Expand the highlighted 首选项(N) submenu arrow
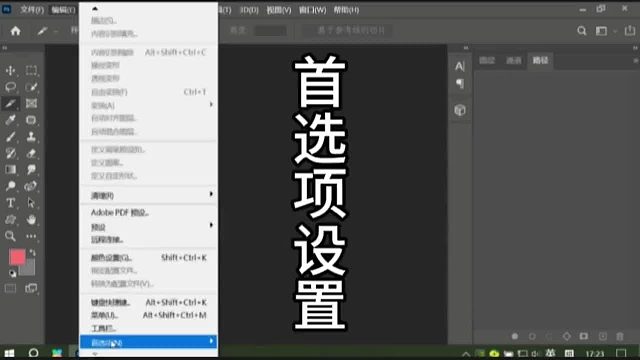Viewport: 640px width, 360px height. (x=211, y=341)
